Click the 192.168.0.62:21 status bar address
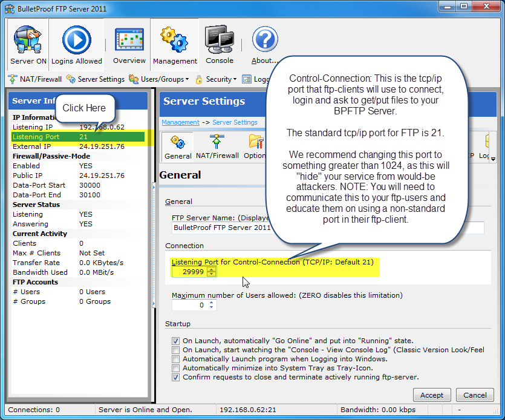The width and height of the screenshot is (505, 420). (x=248, y=410)
